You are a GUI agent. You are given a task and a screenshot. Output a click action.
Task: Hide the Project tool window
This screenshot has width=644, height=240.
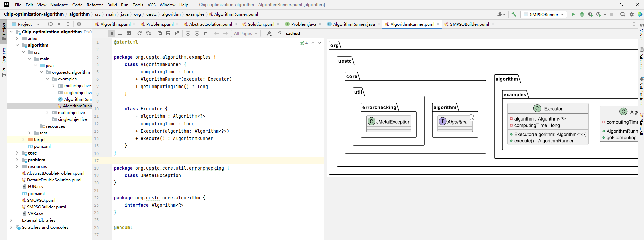(x=88, y=24)
